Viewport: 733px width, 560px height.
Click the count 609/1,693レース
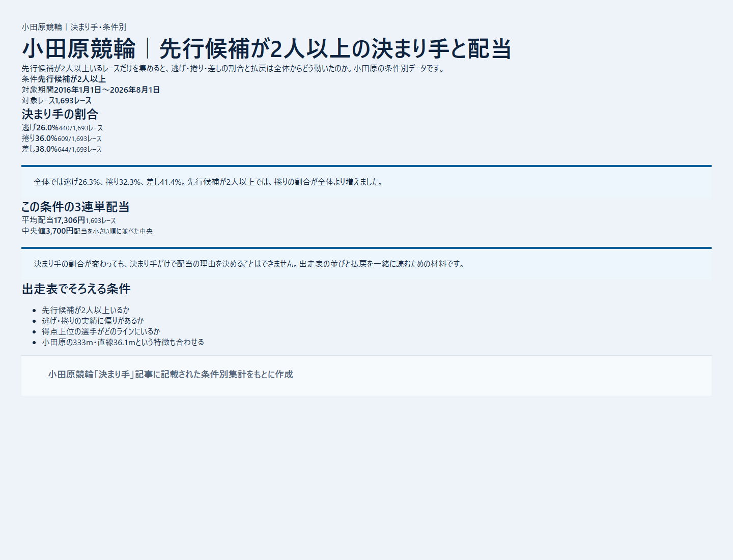pyautogui.click(x=79, y=139)
